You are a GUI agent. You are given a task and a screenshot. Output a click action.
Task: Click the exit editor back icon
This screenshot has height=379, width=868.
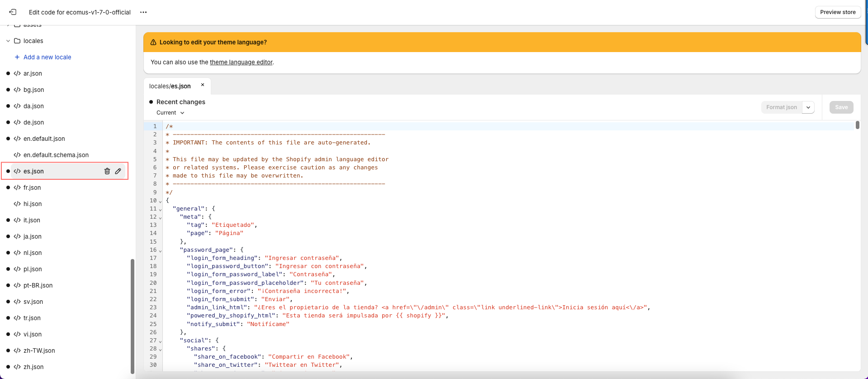[x=13, y=12]
